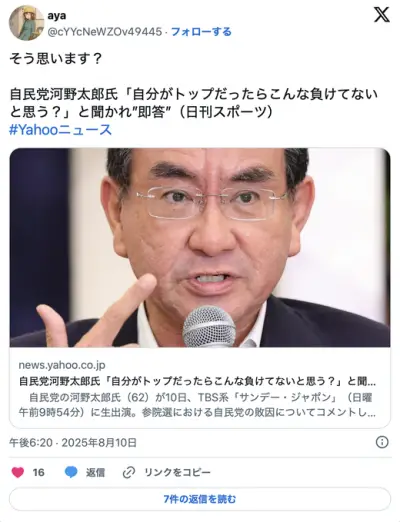
Task: Click the article summary about サンデー・ジャポン
Action: (x=197, y=405)
